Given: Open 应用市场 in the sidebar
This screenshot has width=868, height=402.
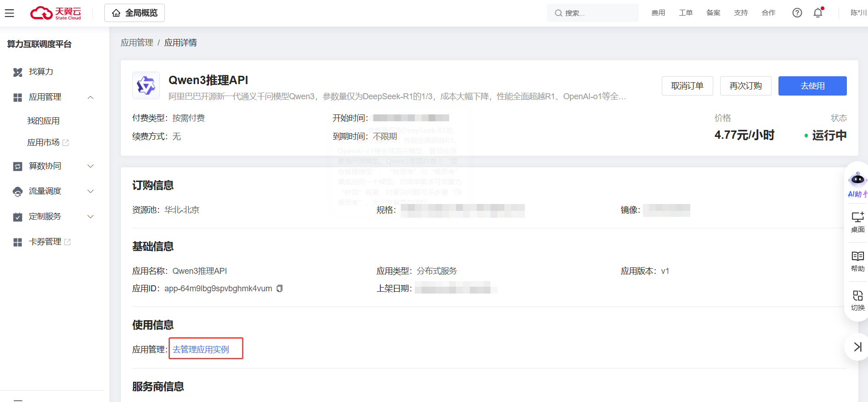Looking at the screenshot, I should pyautogui.click(x=43, y=142).
